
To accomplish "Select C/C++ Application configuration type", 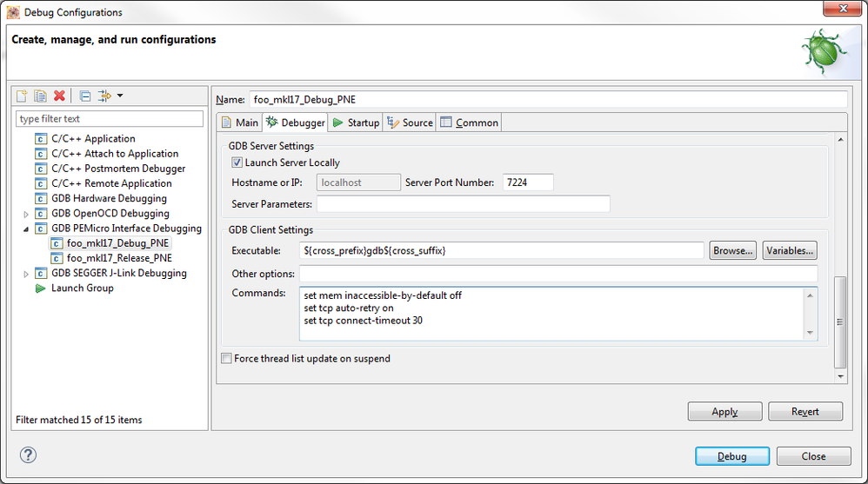I will 94,139.
